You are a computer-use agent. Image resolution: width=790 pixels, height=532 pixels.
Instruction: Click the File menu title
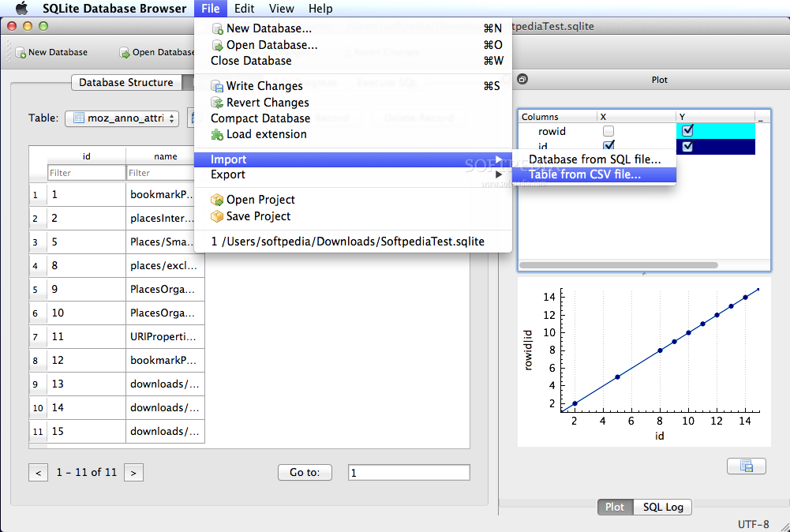[210, 9]
